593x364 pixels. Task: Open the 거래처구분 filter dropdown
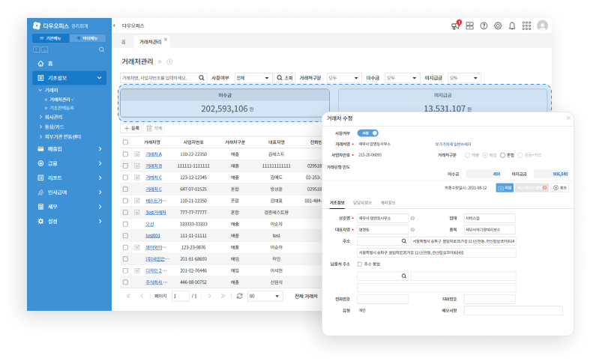click(x=344, y=78)
